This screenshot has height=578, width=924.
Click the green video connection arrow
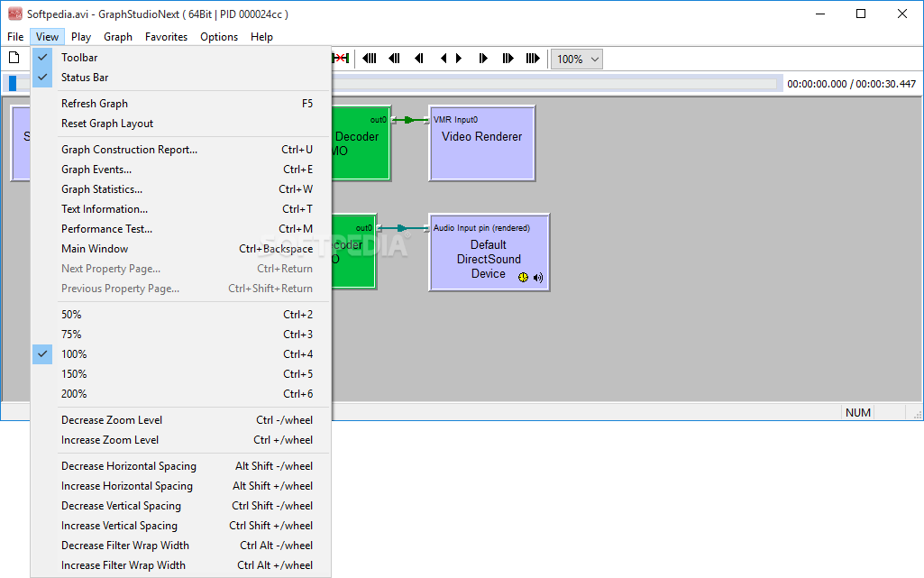coord(409,120)
